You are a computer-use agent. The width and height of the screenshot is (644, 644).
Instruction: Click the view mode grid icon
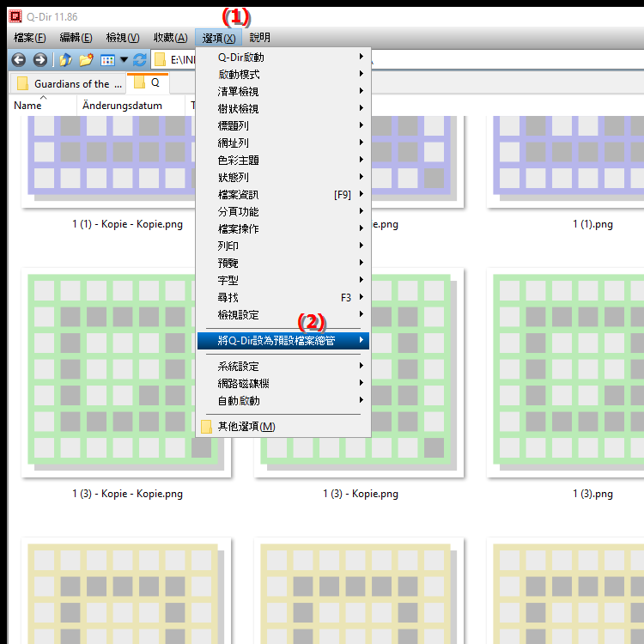107,60
